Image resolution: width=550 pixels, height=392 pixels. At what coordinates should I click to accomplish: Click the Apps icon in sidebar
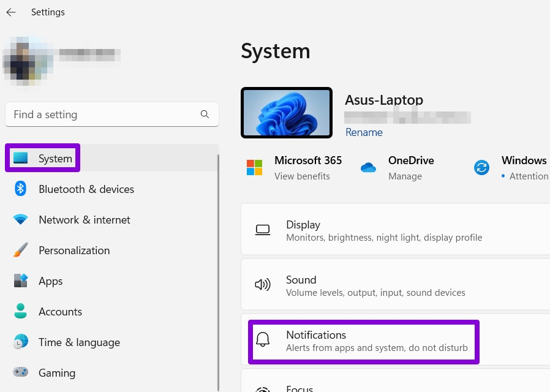pyautogui.click(x=20, y=281)
